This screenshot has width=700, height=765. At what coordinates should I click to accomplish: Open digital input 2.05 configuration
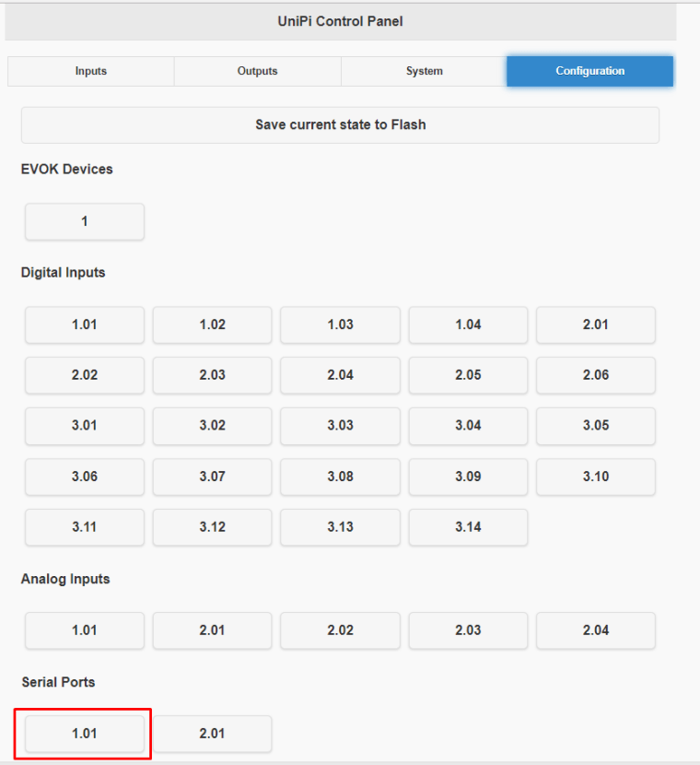point(468,375)
